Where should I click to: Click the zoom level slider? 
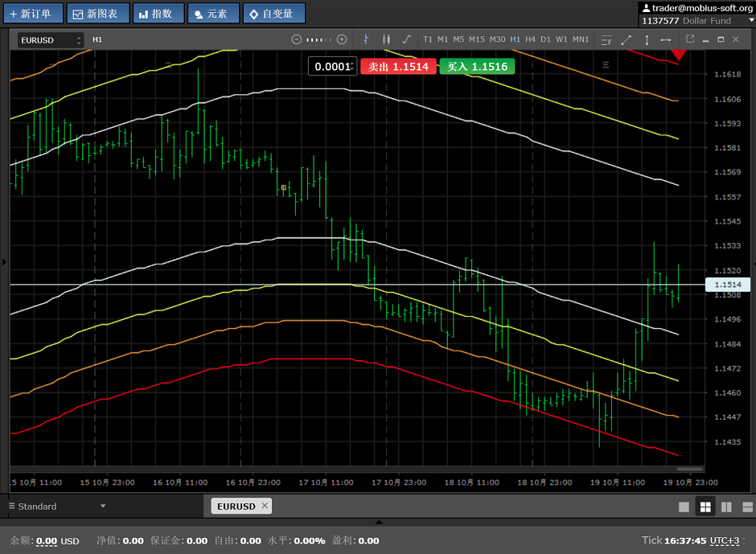pyautogui.click(x=319, y=39)
